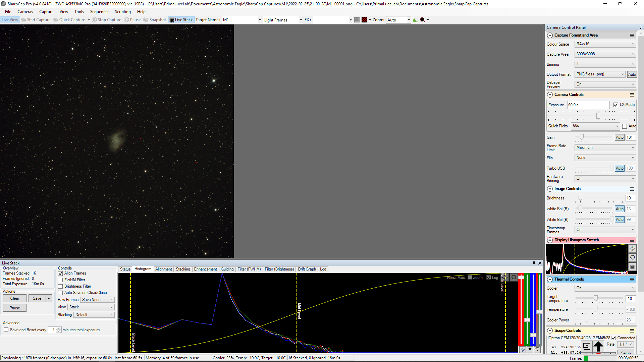The width and height of the screenshot is (644, 362).
Task: Switch to the Drift Graph tab
Action: point(307,269)
